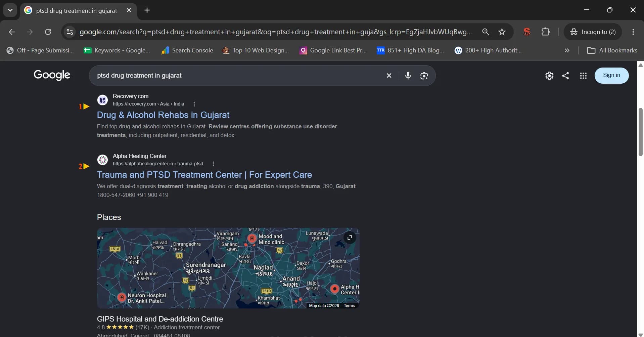
Task: Start voice search with microphone icon
Action: coord(408,76)
